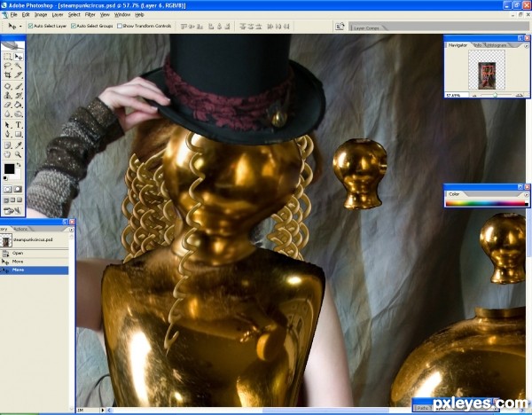Select the Sponge/Dodge tool
The image size is (532, 415).
point(19,114)
